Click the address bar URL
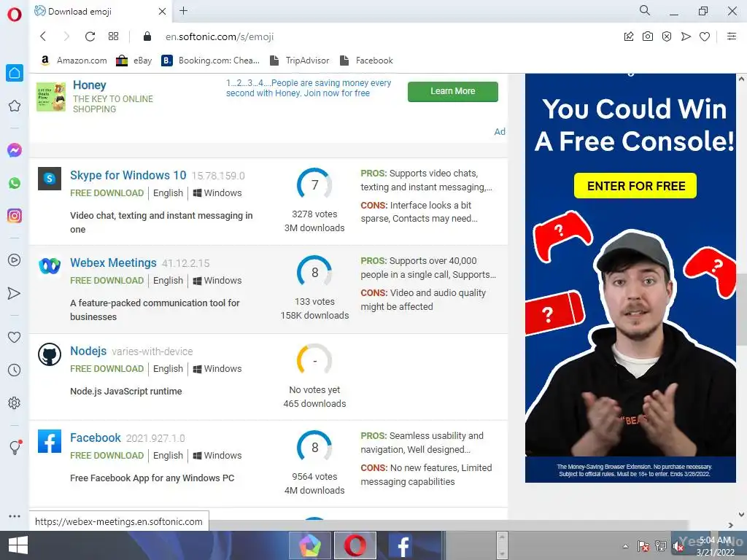The width and height of the screenshot is (747, 560). tap(220, 36)
